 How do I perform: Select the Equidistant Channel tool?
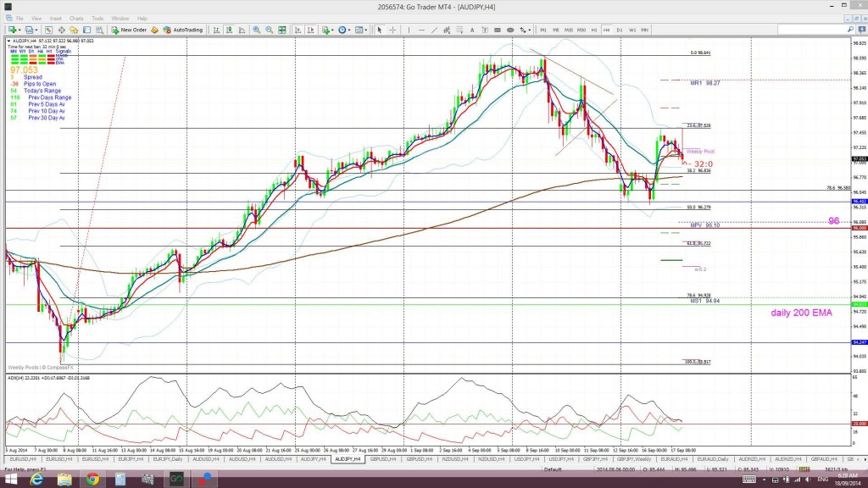(447, 30)
